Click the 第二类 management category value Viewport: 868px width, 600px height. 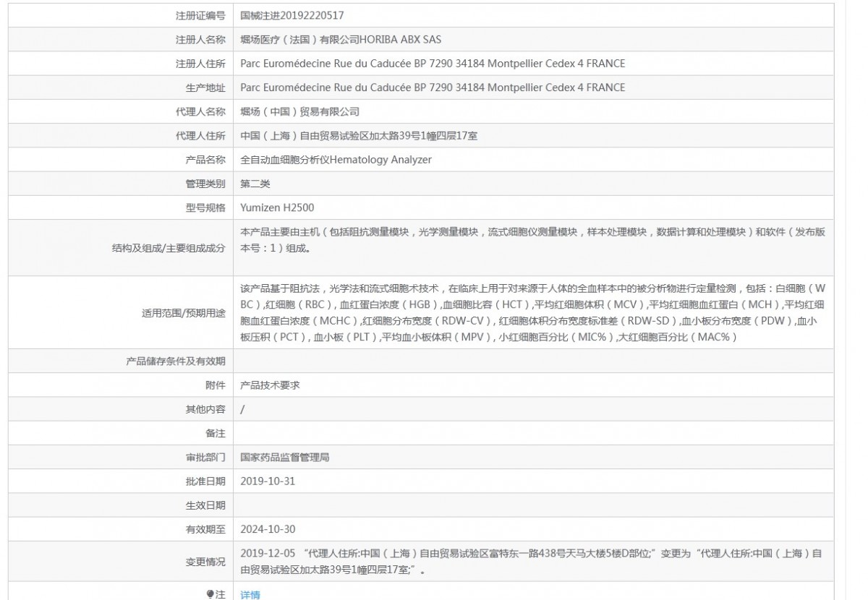[x=255, y=184]
